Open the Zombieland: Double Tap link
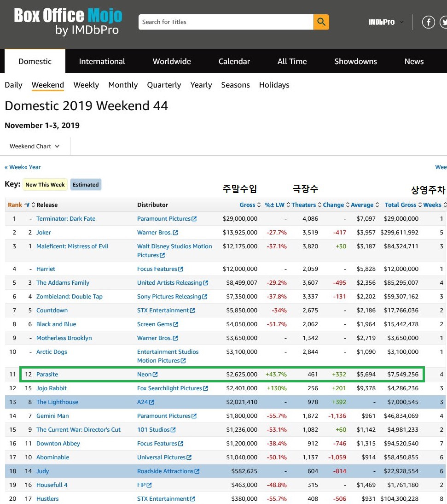This screenshot has height=504, width=447. click(x=70, y=297)
